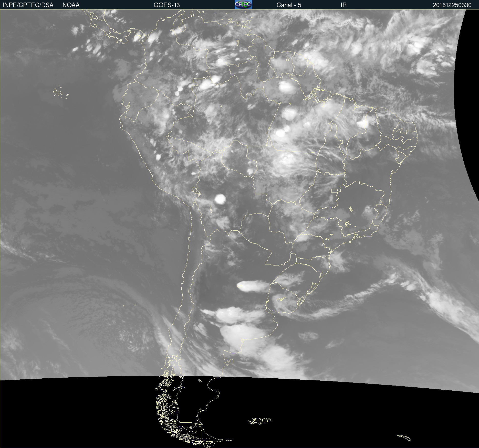Click the NOAA label in header
Viewport: 479px width, 448px height.
point(71,5)
